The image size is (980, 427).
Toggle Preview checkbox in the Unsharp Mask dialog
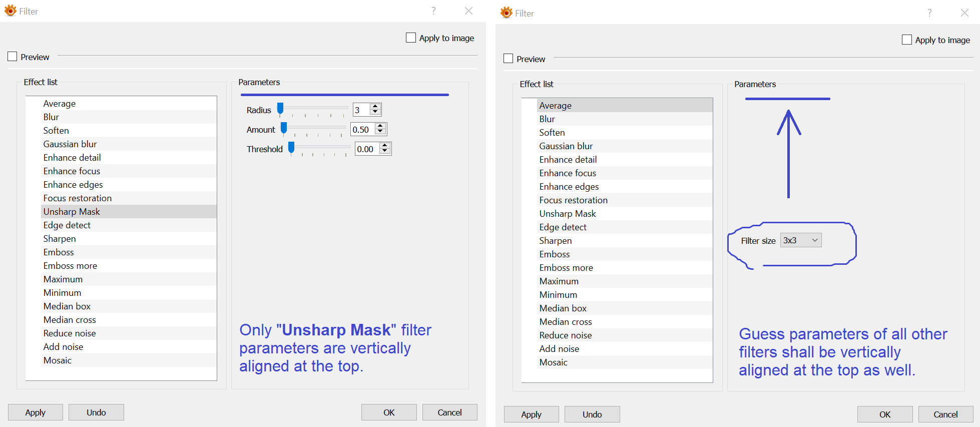tap(13, 57)
